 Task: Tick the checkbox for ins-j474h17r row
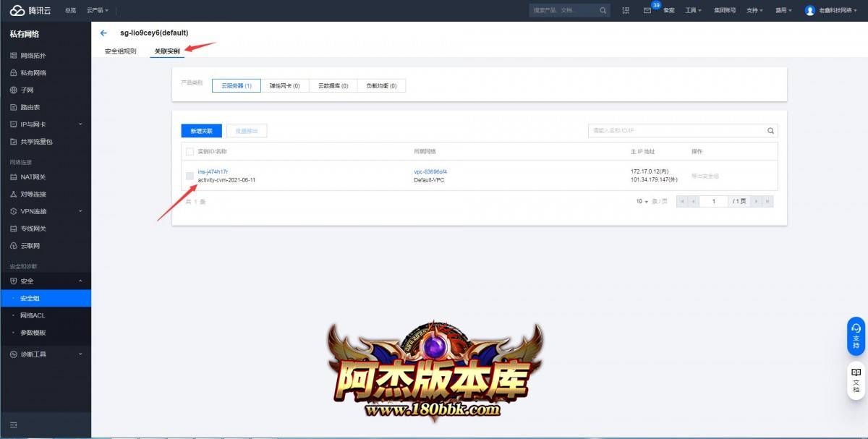pos(190,176)
